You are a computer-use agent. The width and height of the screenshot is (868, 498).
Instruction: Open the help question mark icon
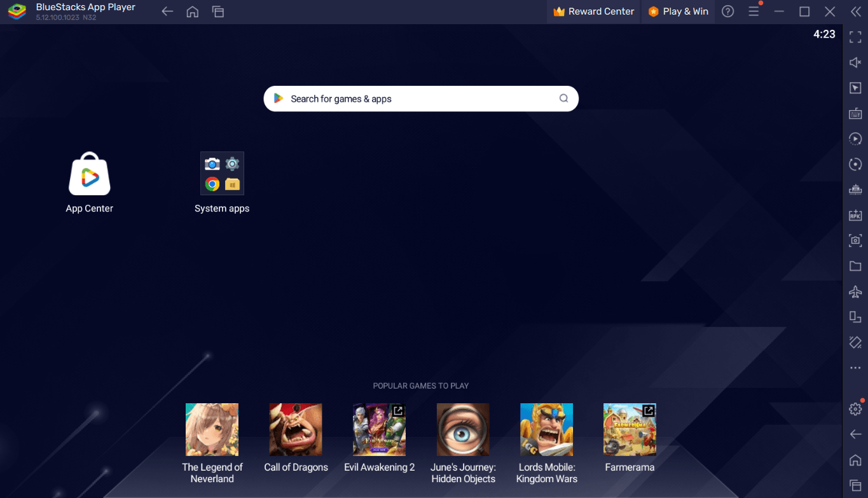coord(728,11)
